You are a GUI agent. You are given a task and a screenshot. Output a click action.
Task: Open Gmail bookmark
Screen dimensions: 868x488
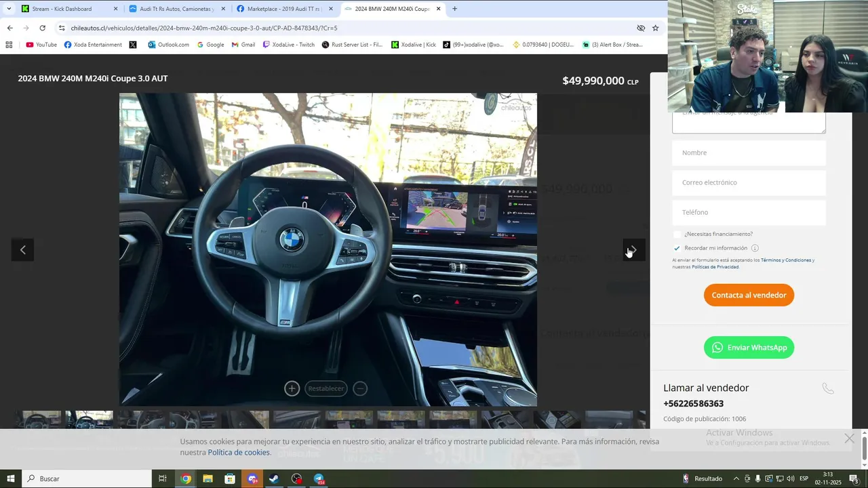[x=243, y=45]
